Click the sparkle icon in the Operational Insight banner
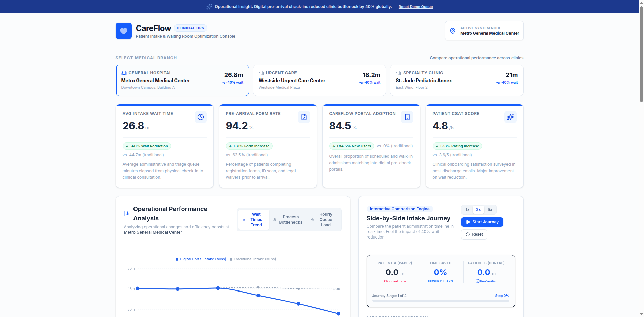The height and width of the screenshot is (317, 644). pos(209,7)
